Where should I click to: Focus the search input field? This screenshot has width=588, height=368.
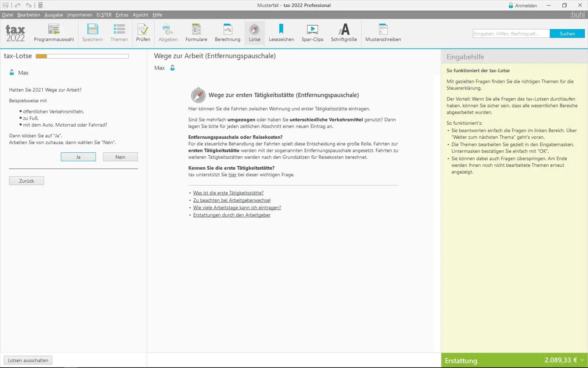[511, 33]
